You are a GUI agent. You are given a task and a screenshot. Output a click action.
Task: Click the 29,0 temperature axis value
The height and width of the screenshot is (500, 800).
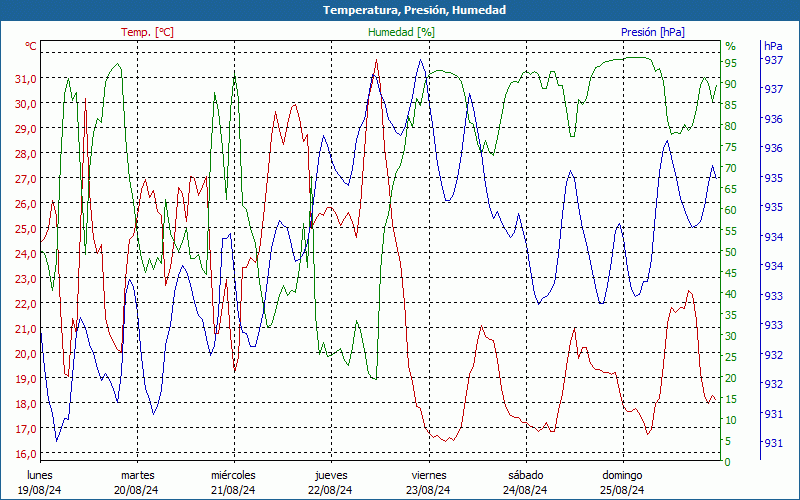coord(26,129)
